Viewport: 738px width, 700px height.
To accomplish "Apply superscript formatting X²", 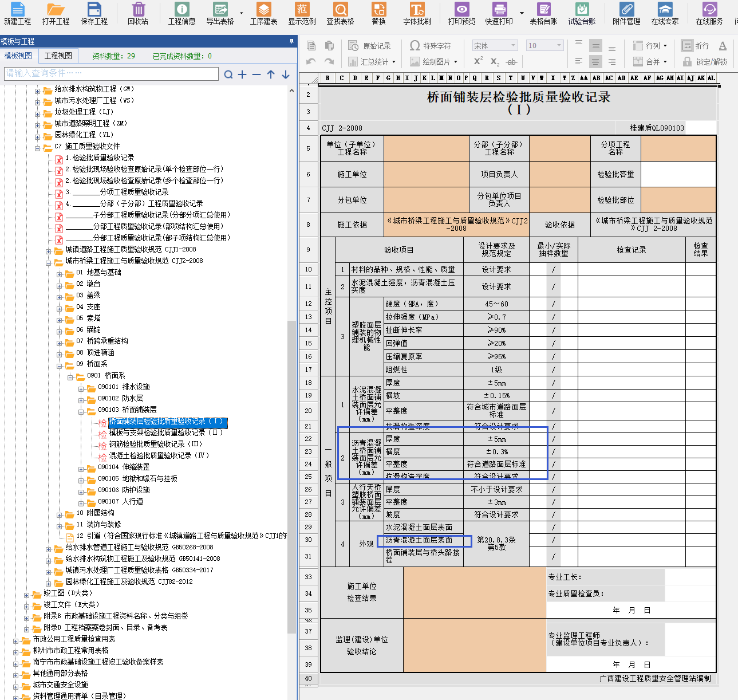I will click(478, 61).
